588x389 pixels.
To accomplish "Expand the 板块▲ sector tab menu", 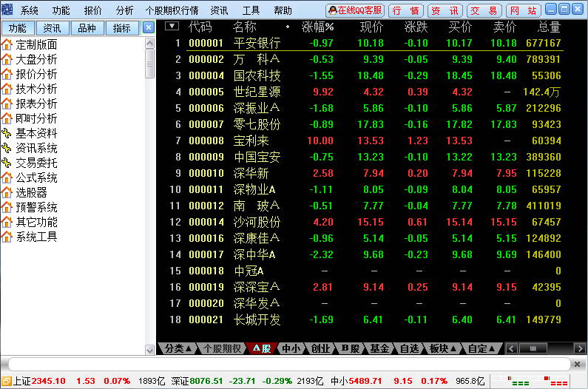I will pos(443,348).
